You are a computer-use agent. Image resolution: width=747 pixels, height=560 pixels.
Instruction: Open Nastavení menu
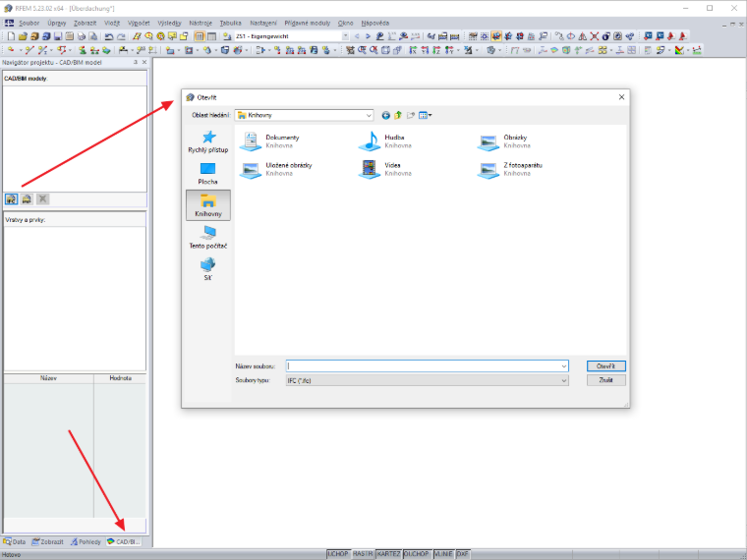click(x=263, y=23)
